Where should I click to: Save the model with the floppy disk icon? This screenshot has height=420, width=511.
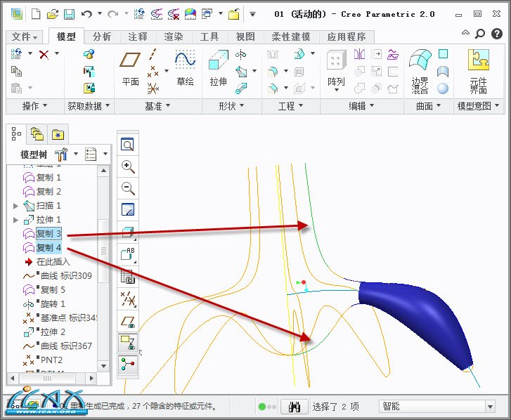[x=69, y=14]
